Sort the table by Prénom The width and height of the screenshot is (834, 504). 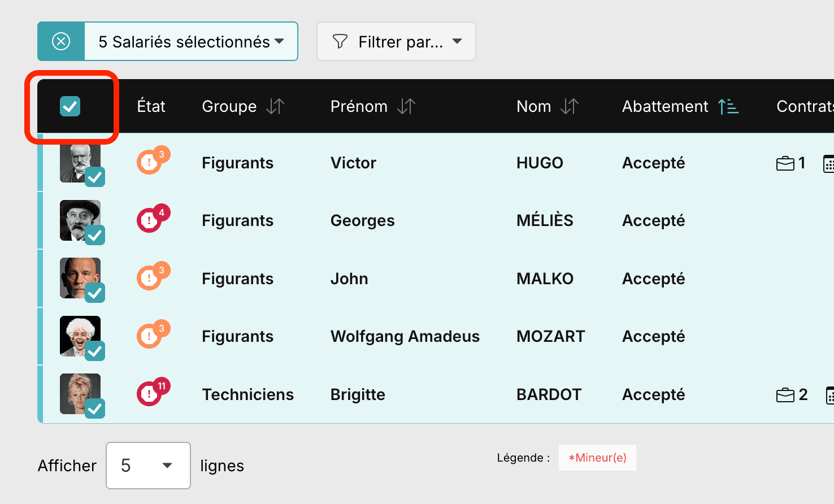point(406,106)
